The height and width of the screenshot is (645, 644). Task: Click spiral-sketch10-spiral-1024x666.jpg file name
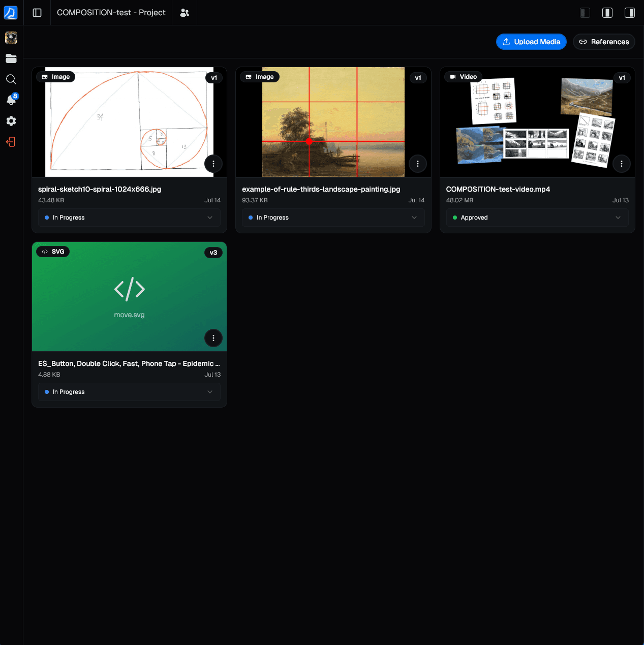pos(100,189)
